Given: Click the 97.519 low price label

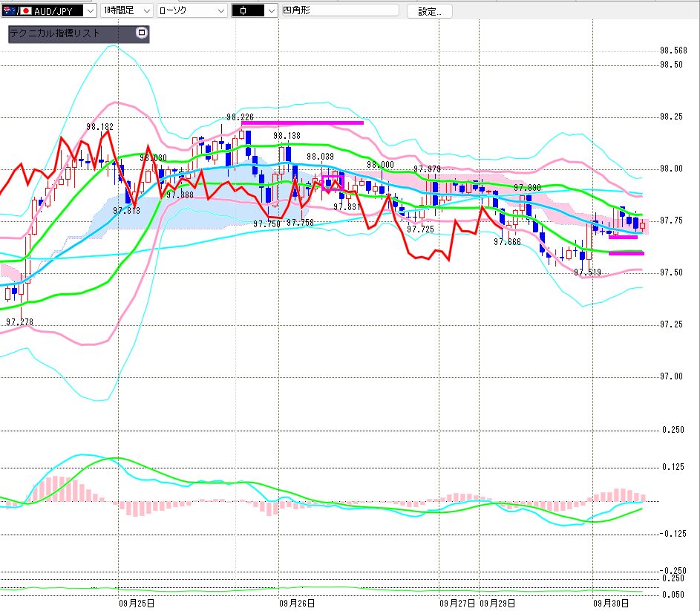Looking at the screenshot, I should click(587, 272).
